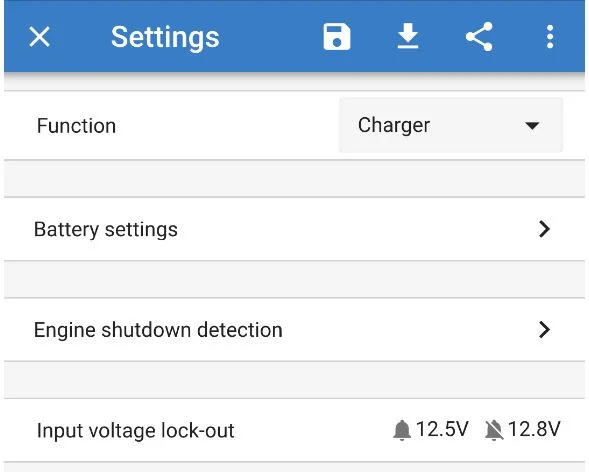The width and height of the screenshot is (589, 472).
Task: Click the Function label
Action: pos(76,126)
